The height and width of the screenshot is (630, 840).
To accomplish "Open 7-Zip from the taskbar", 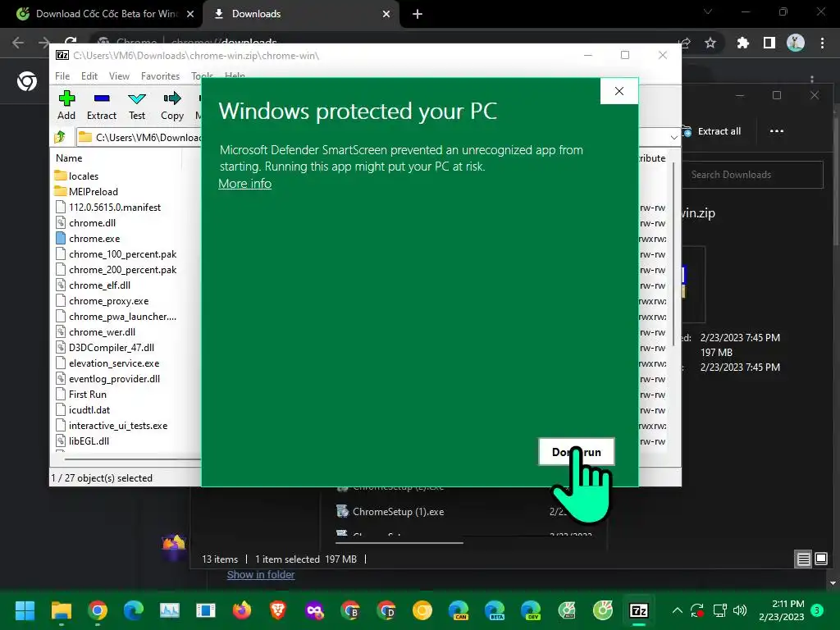I will coord(638,610).
